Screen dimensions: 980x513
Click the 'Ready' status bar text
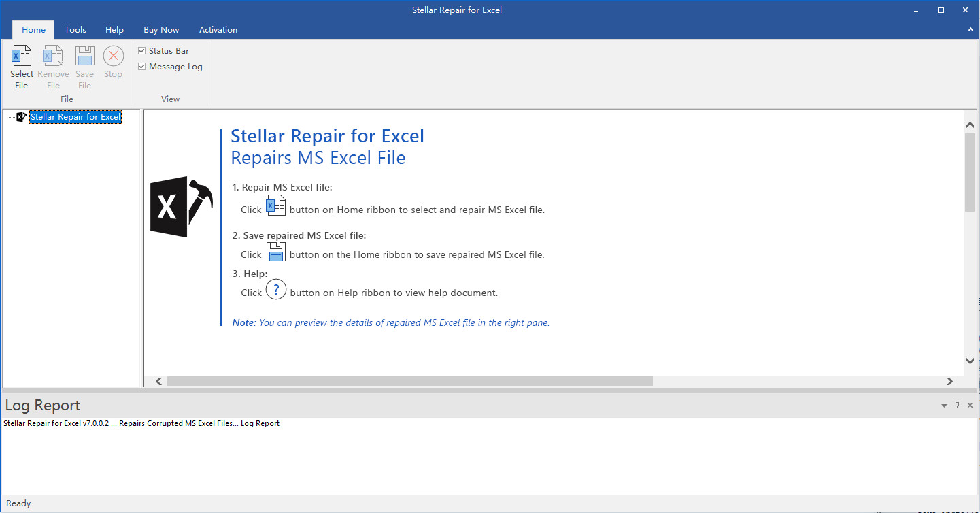pos(18,503)
